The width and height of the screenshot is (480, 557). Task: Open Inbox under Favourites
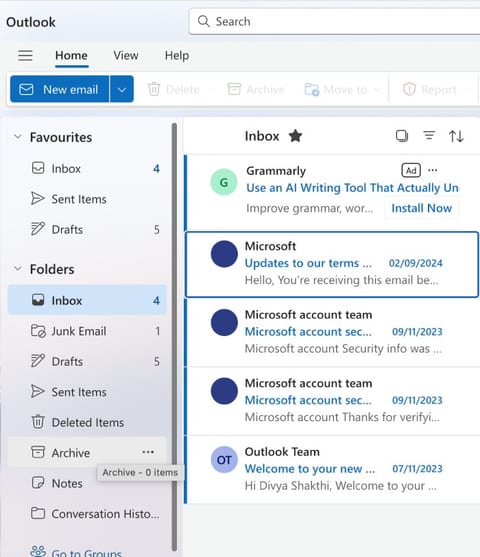pyautogui.click(x=87, y=168)
